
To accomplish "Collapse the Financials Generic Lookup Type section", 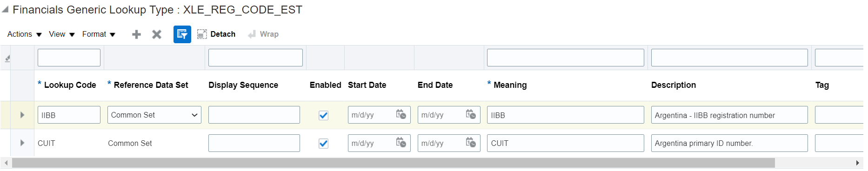I will [5, 9].
